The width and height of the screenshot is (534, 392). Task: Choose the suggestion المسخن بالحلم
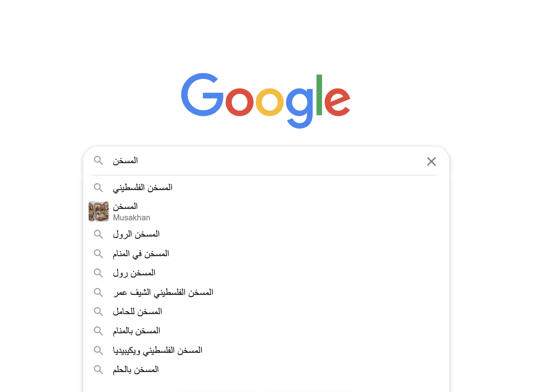[136, 369]
